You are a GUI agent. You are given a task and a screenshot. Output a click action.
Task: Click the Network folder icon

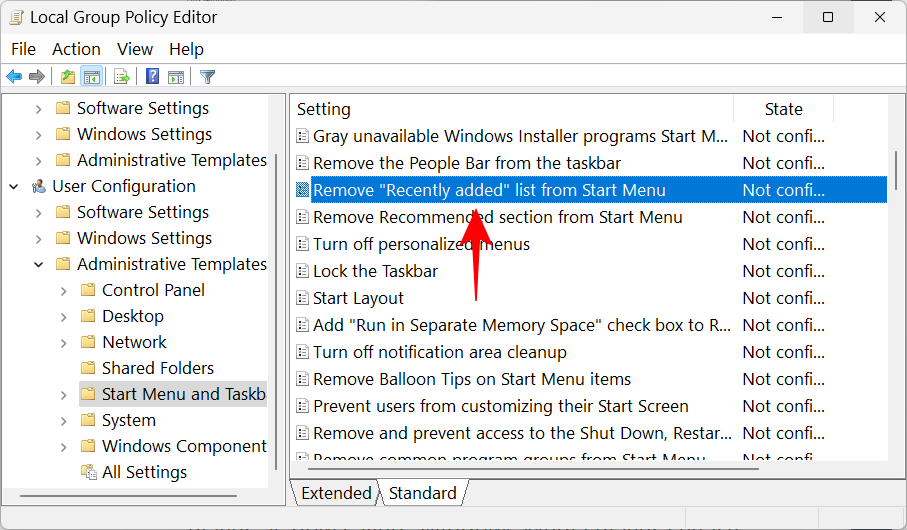point(88,341)
